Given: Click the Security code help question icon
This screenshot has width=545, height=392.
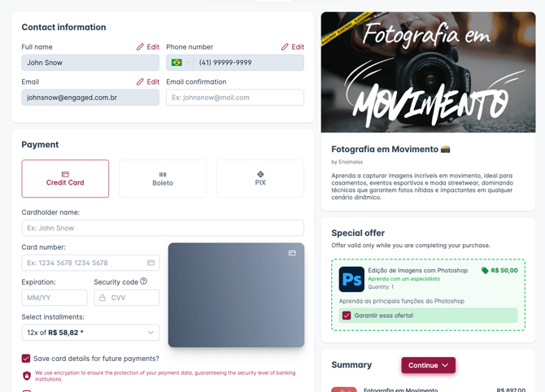Looking at the screenshot, I should pos(143,281).
